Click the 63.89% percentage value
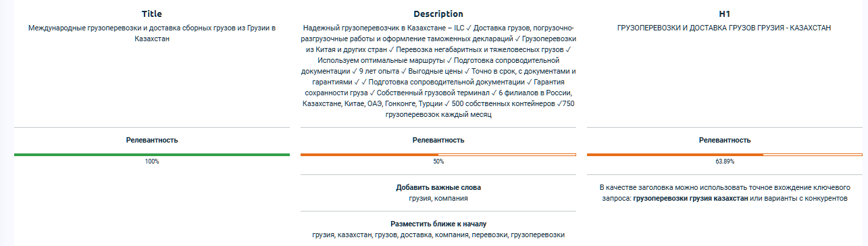 pos(724,162)
